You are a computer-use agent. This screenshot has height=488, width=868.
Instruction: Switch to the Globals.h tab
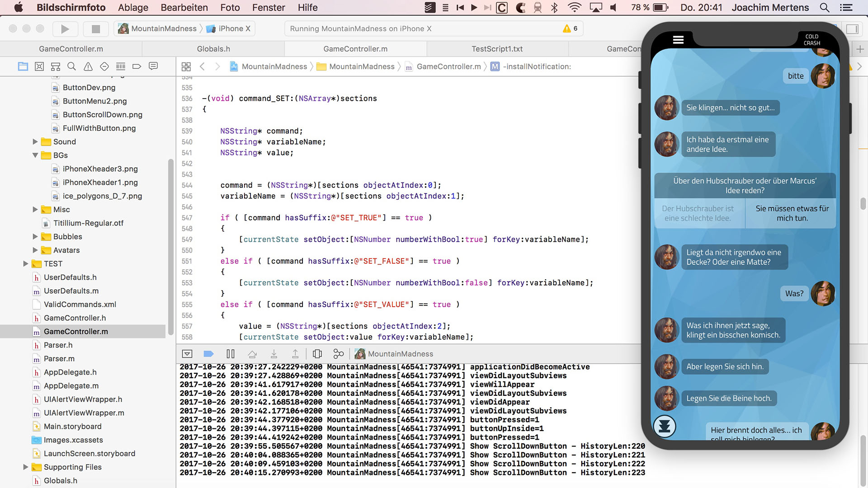pos(213,49)
